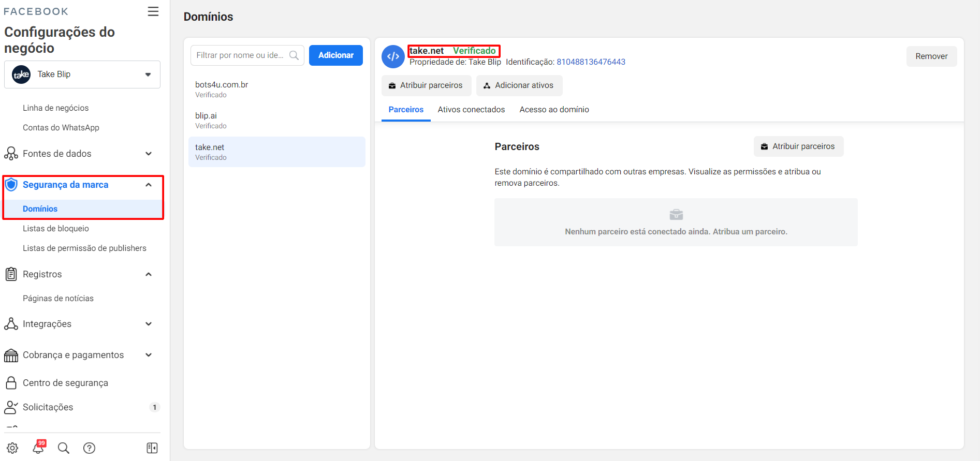The width and height of the screenshot is (980, 461).
Task: Open the hamburger menu icon beside Facebook
Action: [x=153, y=11]
